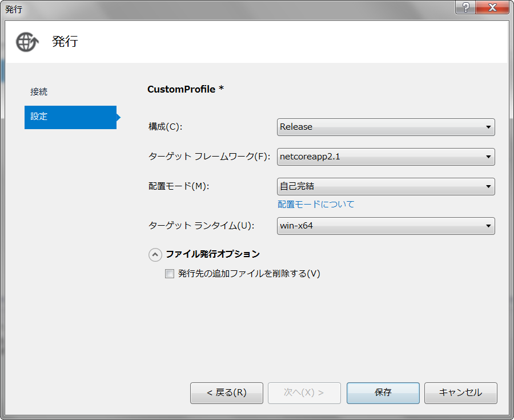Click the help question mark button
The image size is (514, 420).
point(465,7)
